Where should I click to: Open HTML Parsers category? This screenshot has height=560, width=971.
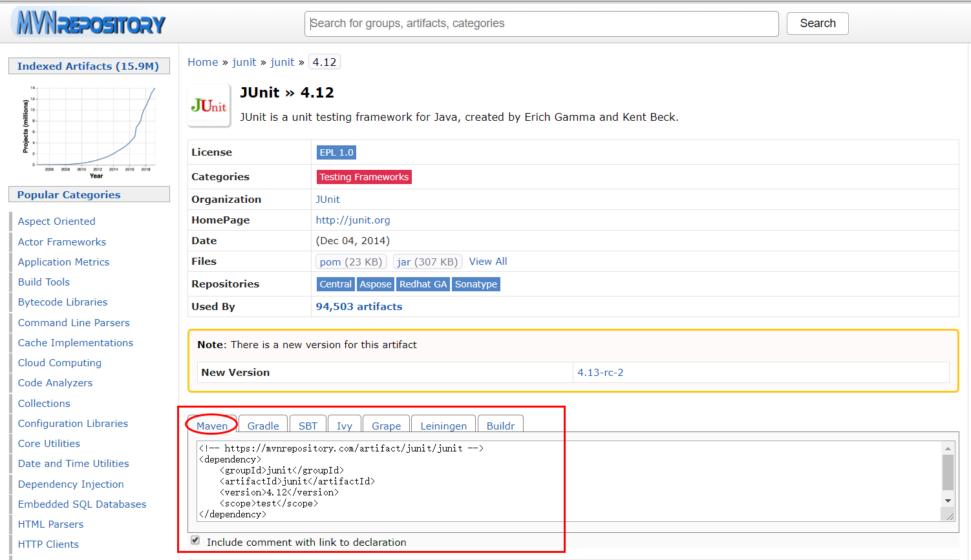point(51,524)
